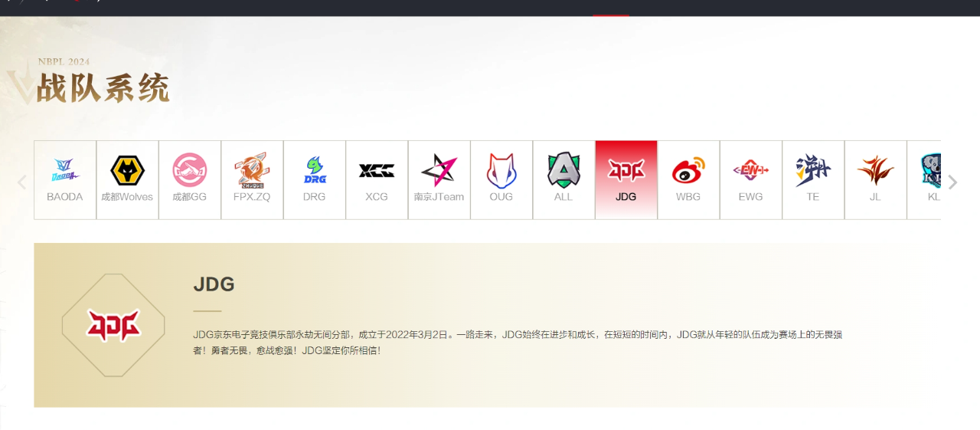Open the EWG team logo

tap(751, 170)
